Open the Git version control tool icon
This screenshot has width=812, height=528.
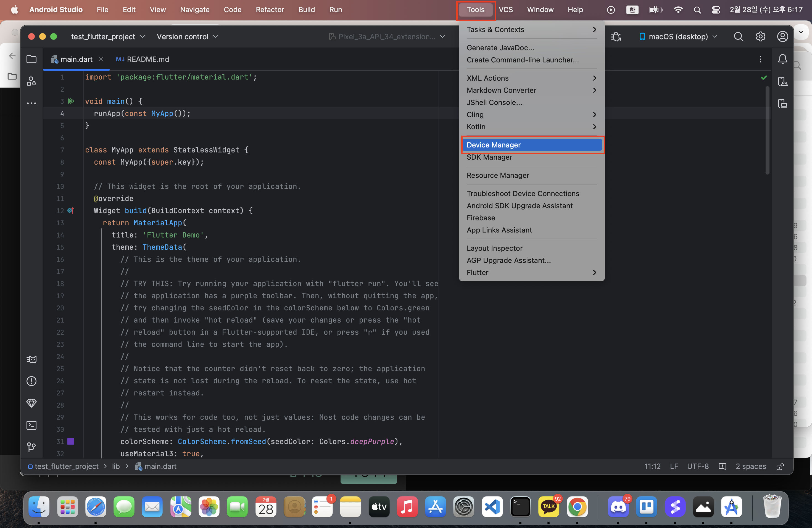click(31, 447)
